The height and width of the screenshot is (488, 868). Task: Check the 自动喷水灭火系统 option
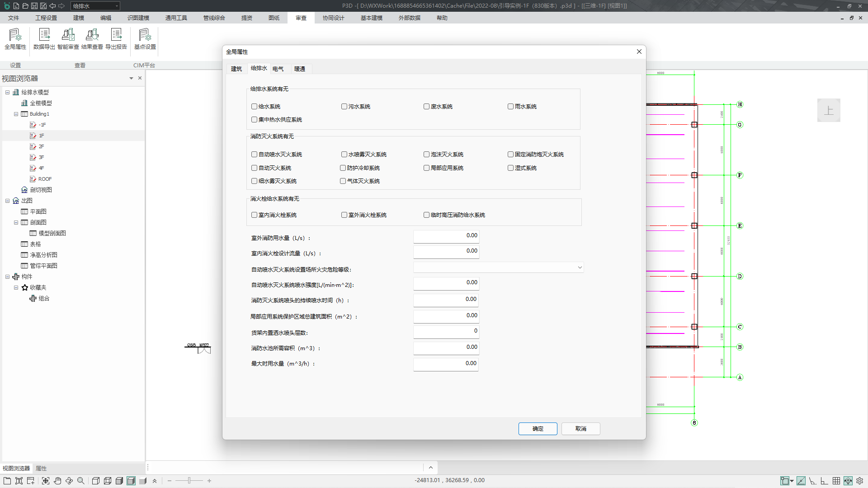click(x=254, y=155)
